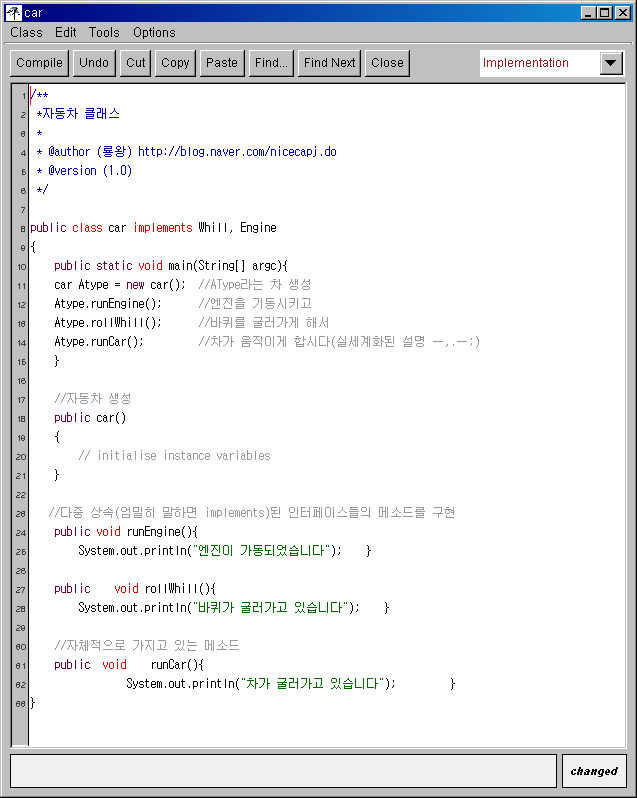
Task: Click 'public static void main' line
Action: (x=171, y=266)
